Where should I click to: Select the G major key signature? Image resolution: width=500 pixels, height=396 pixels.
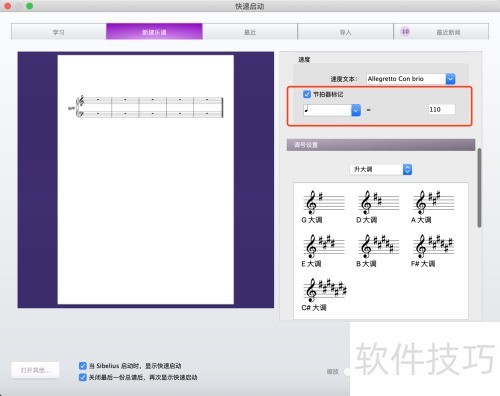323,207
